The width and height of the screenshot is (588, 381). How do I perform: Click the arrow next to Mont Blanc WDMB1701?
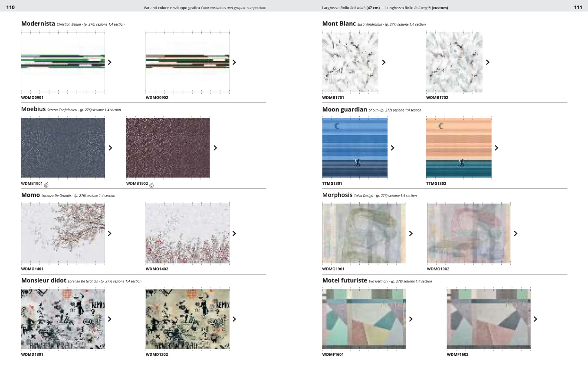point(384,62)
